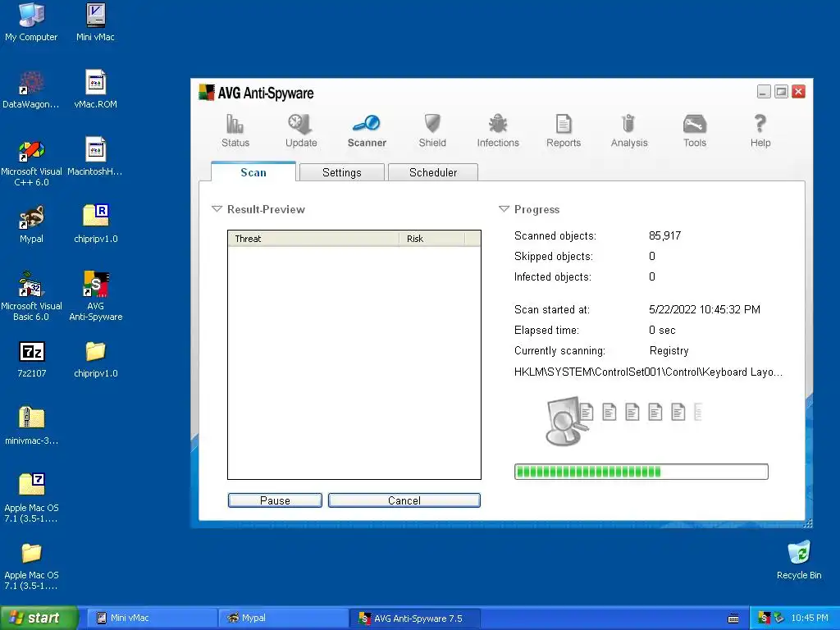The height and width of the screenshot is (630, 840).
Task: Select the minivmac-3... zip folder icon
Action: pyautogui.click(x=31, y=427)
